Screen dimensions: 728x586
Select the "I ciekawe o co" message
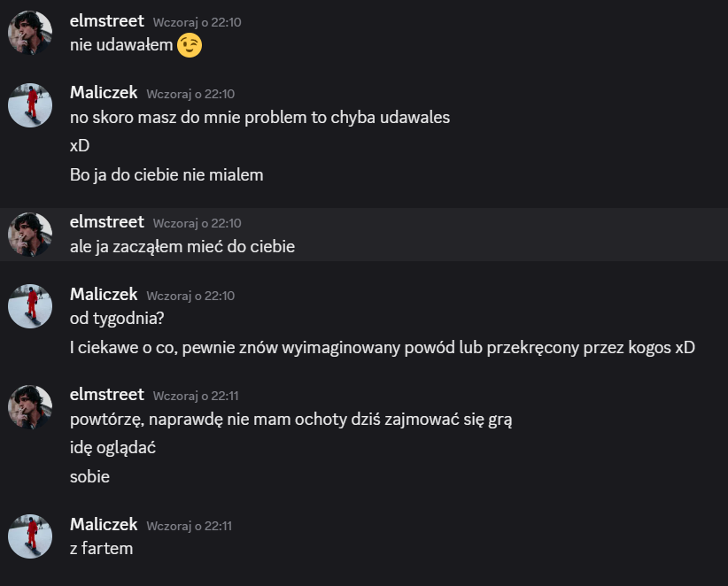click(383, 348)
